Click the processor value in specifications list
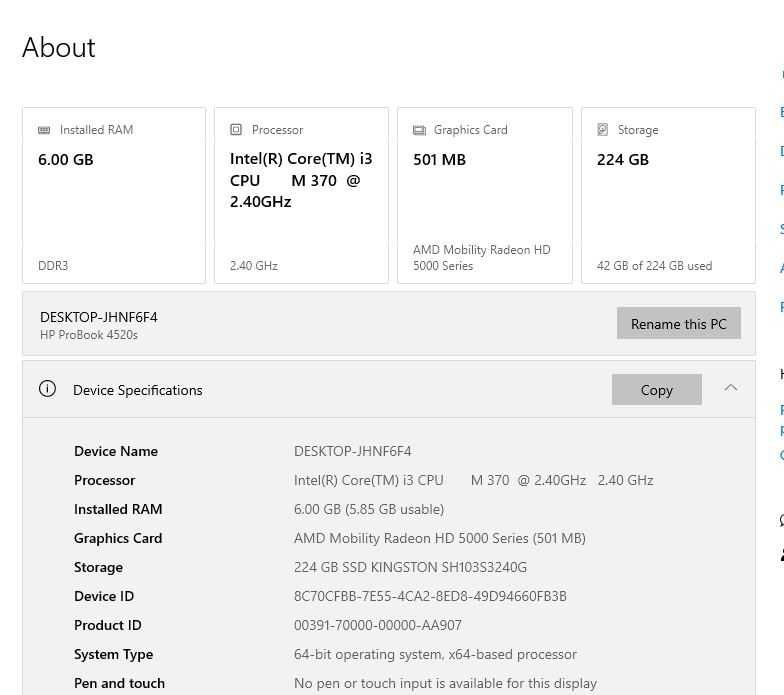 474,480
